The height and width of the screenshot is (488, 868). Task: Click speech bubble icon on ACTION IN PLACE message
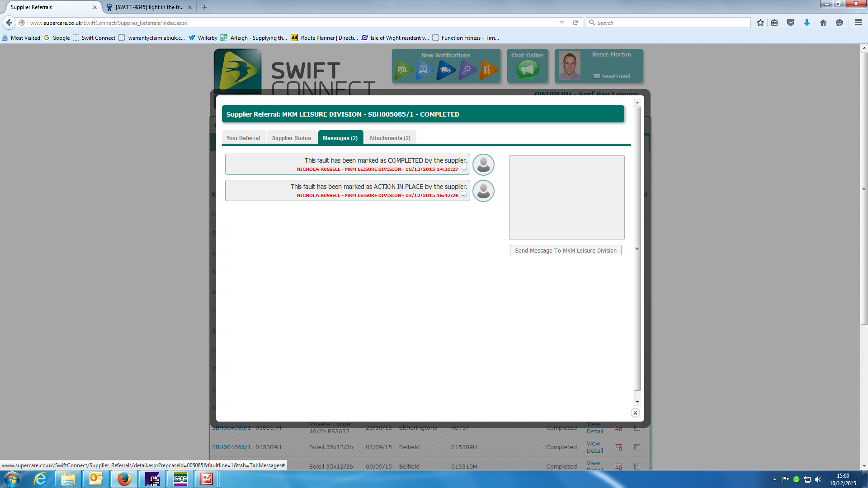pyautogui.click(x=463, y=195)
